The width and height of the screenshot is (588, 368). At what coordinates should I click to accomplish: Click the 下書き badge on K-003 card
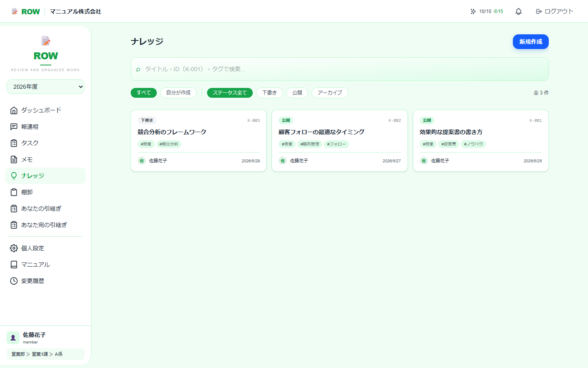tap(147, 121)
